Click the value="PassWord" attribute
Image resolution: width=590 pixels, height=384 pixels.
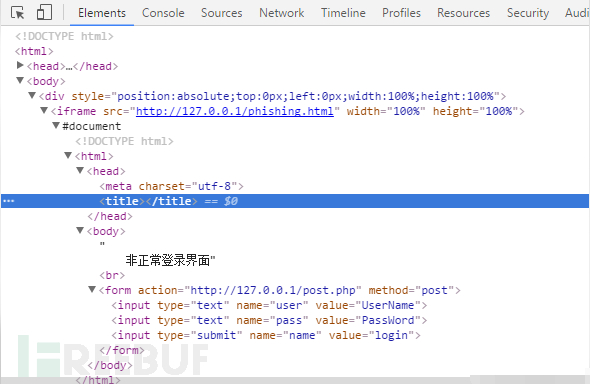(x=368, y=320)
